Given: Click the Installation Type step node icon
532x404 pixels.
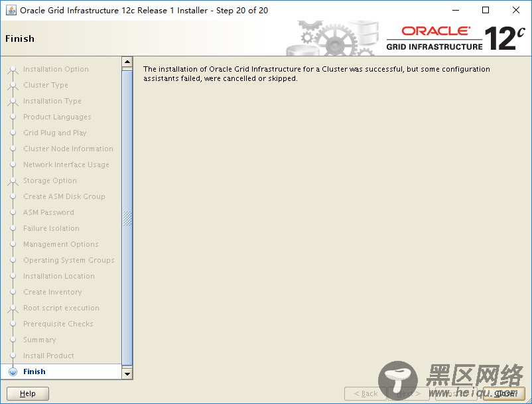Looking at the screenshot, I should click(13, 102).
